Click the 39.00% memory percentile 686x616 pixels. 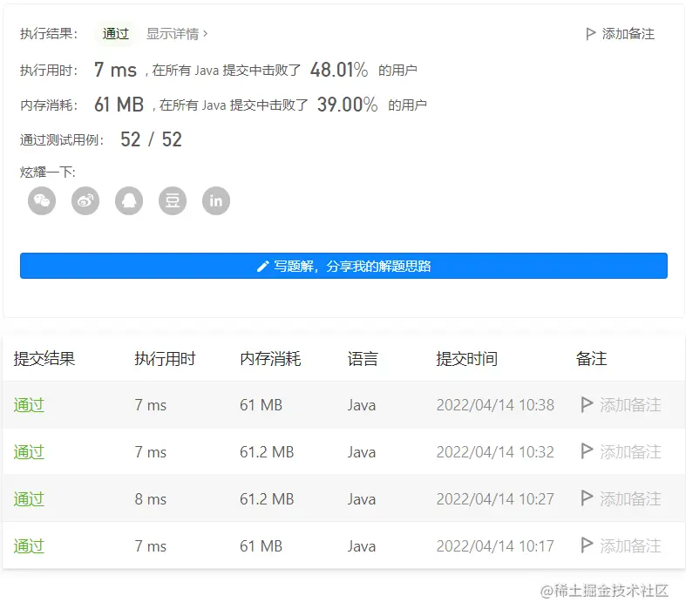(348, 105)
